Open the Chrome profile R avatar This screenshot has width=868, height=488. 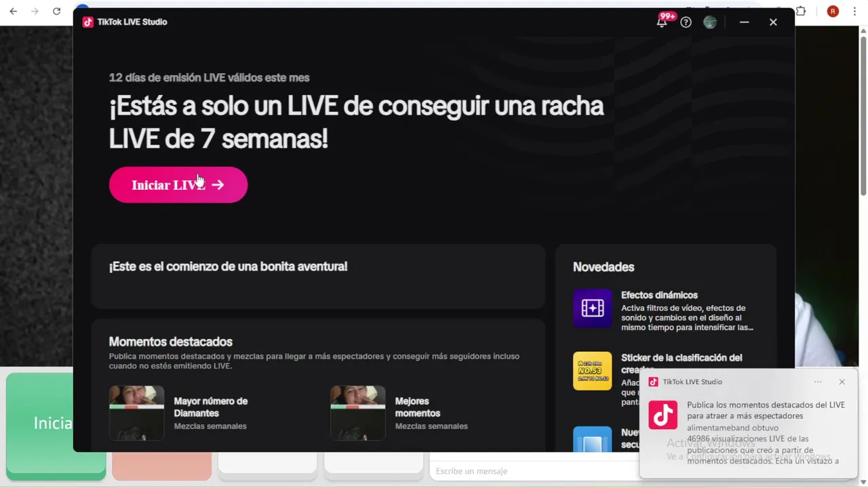pos(833,11)
